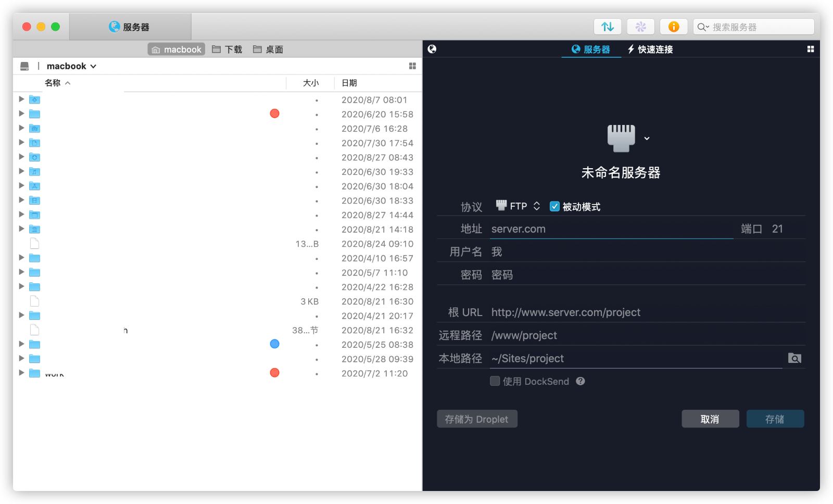Switch to the 服务器 tab in dark panel
The height and width of the screenshot is (504, 833).
(x=591, y=49)
